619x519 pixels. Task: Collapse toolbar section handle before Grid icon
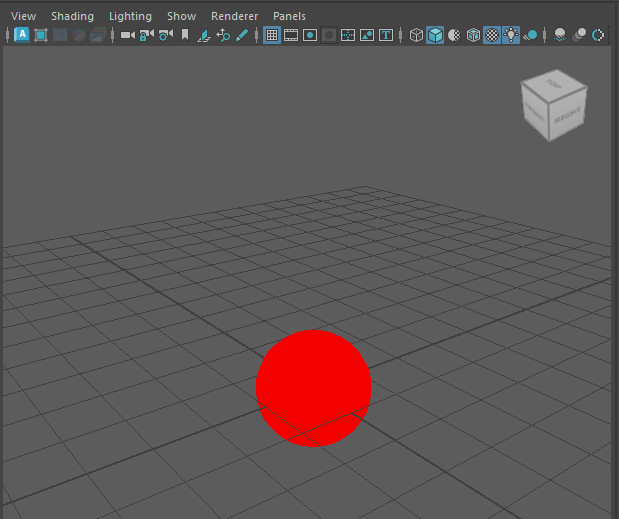[x=256, y=35]
